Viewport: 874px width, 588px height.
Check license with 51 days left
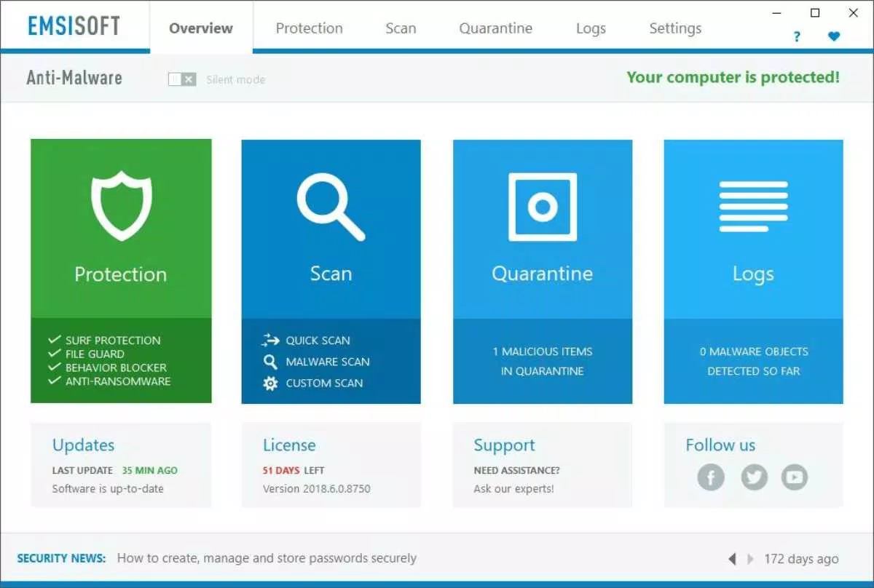[x=294, y=470]
